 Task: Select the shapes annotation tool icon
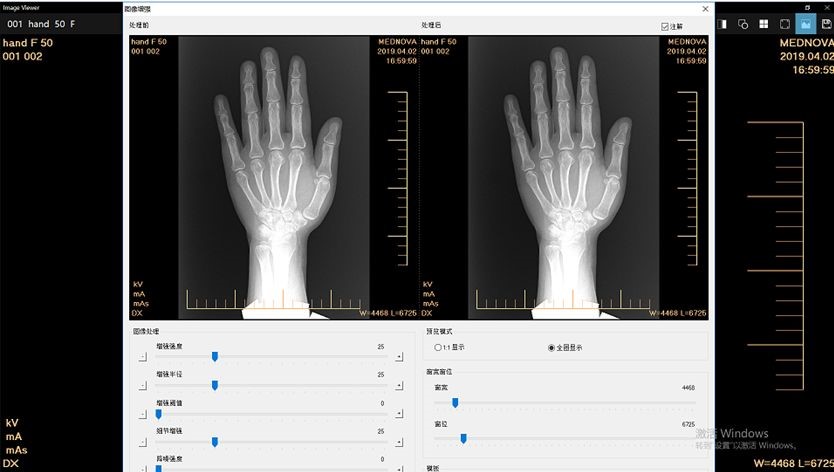point(743,24)
